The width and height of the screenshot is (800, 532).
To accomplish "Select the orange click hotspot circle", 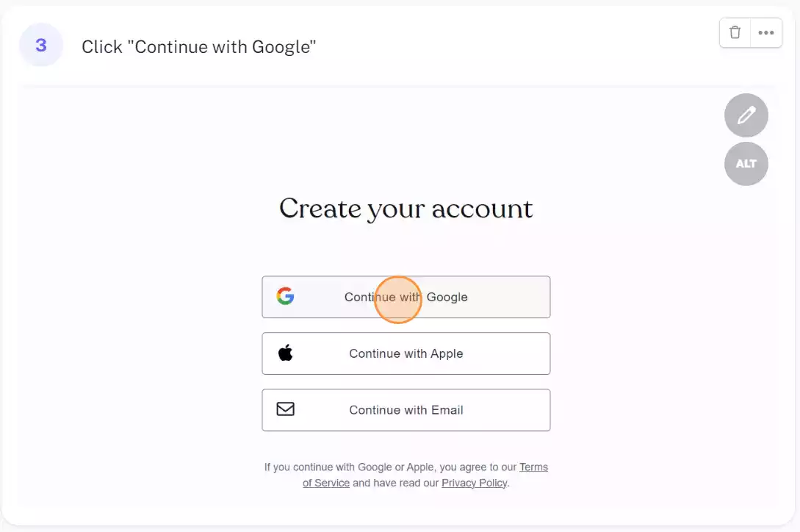I will (398, 300).
